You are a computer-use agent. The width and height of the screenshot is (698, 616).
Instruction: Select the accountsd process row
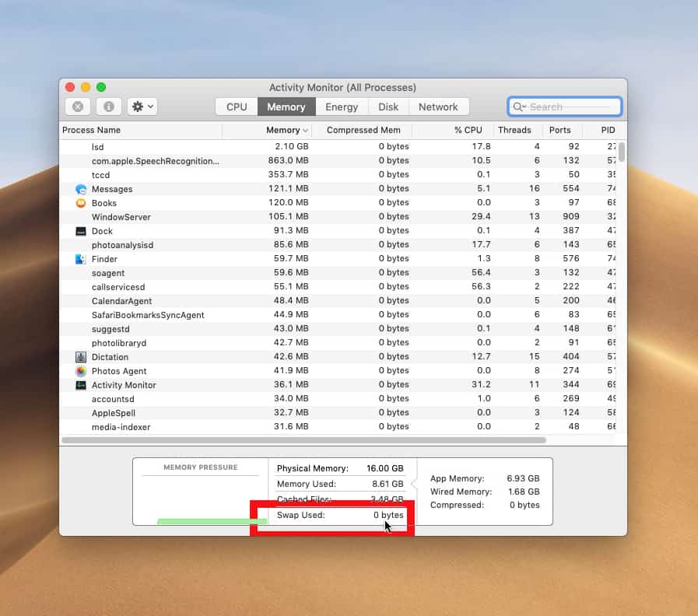[x=338, y=399]
